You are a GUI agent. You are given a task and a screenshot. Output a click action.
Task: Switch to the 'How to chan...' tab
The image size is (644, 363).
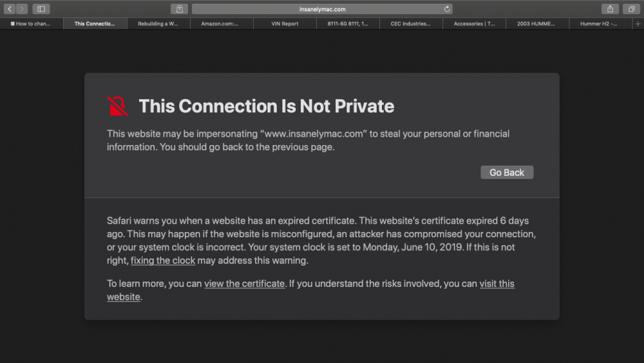[x=32, y=24]
